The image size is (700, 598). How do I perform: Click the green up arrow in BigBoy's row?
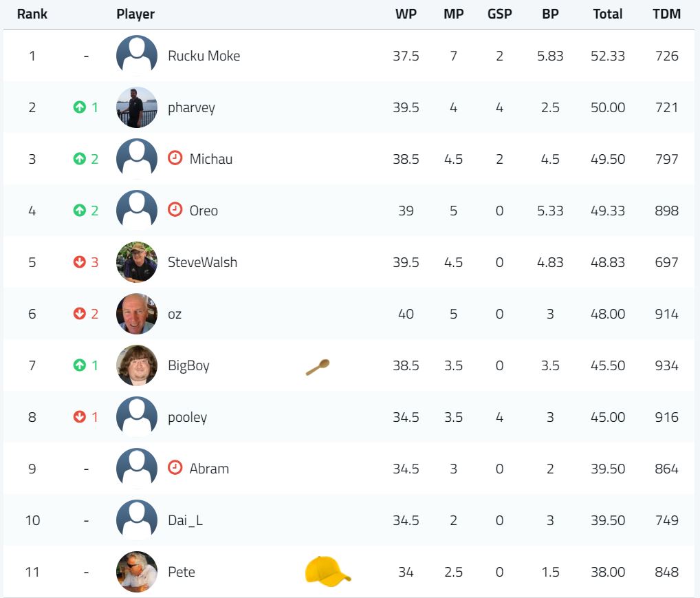coord(80,365)
